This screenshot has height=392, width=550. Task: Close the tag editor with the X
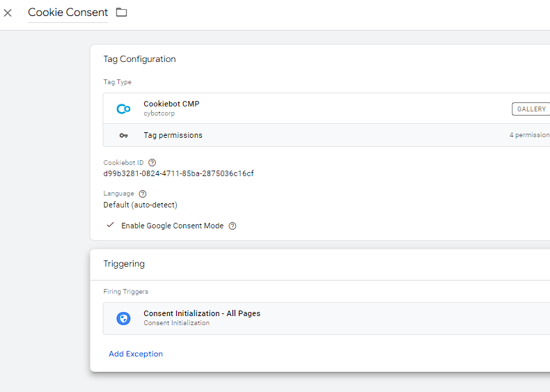point(8,13)
